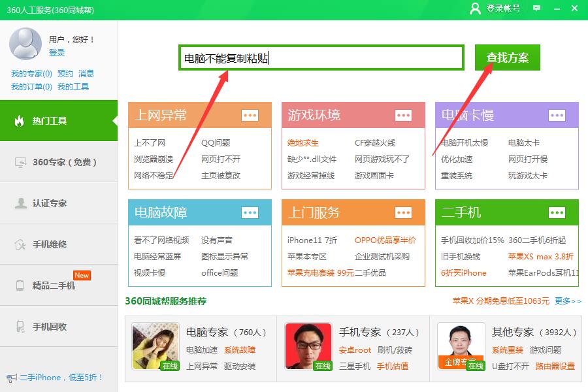Select 主页被篡改 entry

click(x=221, y=176)
